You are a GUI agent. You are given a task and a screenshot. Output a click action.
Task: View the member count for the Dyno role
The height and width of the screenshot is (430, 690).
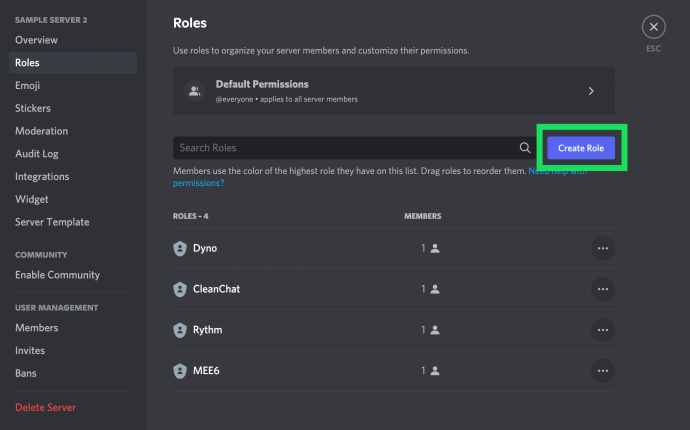tap(430, 248)
